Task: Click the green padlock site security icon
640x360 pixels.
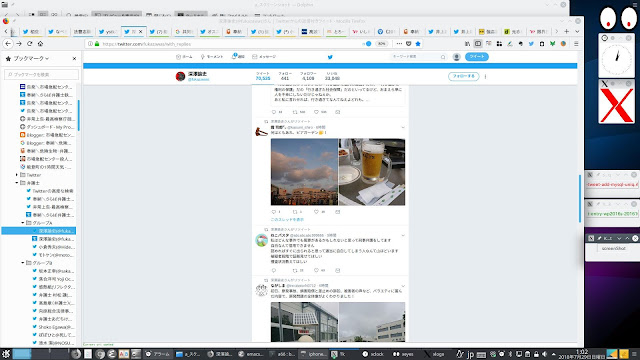Action: [x=97, y=44]
